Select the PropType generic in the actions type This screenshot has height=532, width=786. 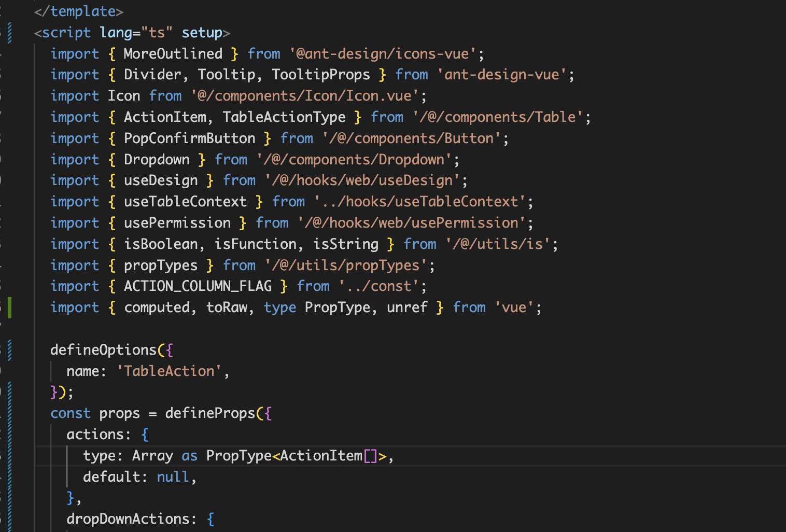tap(238, 455)
